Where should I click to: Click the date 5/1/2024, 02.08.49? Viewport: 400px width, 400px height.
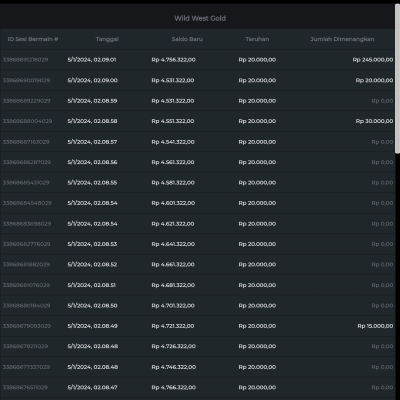93,326
